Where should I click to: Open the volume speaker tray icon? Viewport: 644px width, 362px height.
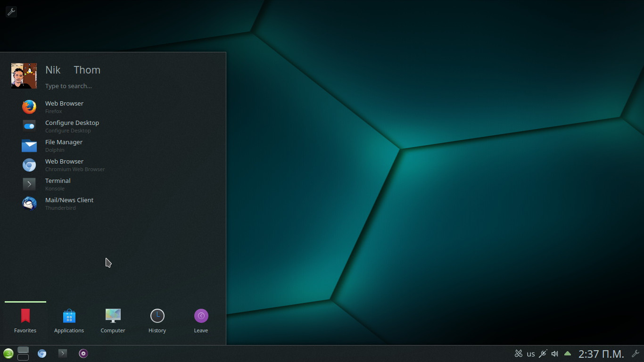click(x=555, y=354)
